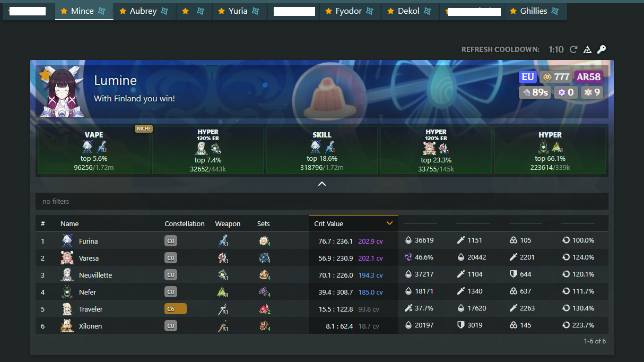Open the HYPER top 23.3% leaderboard card
The image size is (644, 362).
pos(436,150)
